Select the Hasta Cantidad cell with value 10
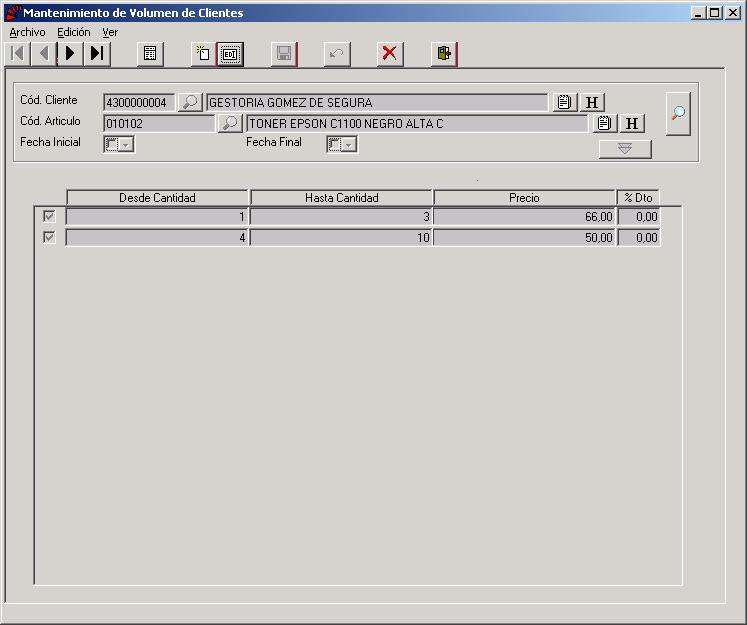Image resolution: width=747 pixels, height=625 pixels. (341, 237)
